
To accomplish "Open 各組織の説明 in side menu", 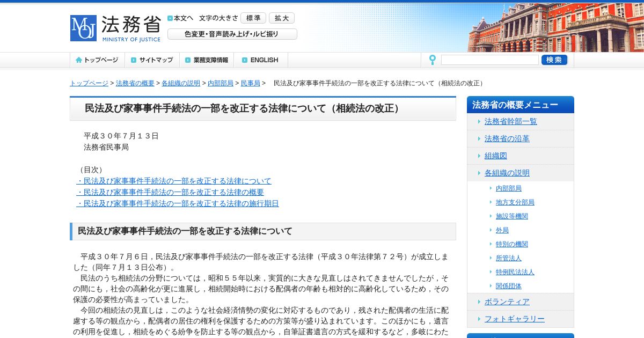I will [x=507, y=173].
